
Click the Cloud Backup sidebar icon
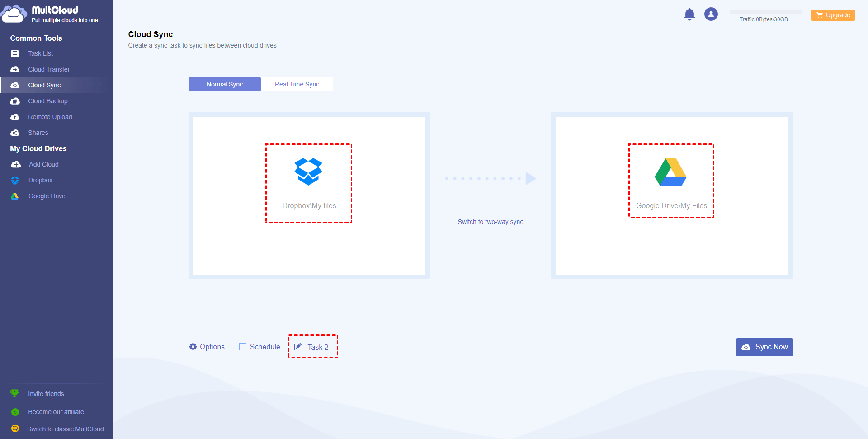[15, 101]
